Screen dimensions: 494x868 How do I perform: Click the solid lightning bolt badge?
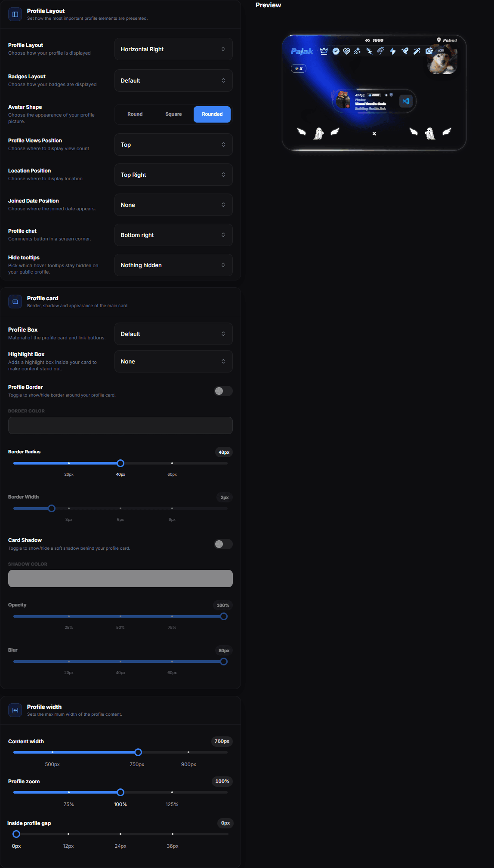(x=392, y=51)
